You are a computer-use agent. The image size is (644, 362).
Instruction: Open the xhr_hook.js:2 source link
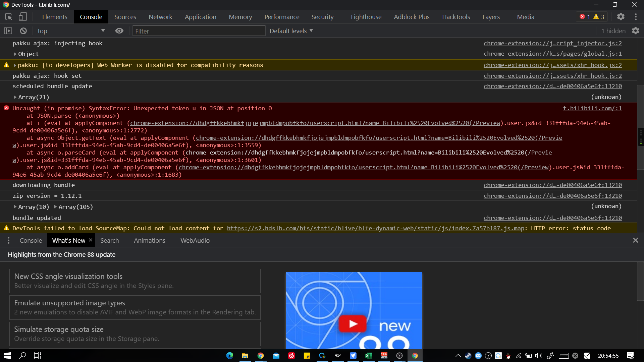click(553, 75)
